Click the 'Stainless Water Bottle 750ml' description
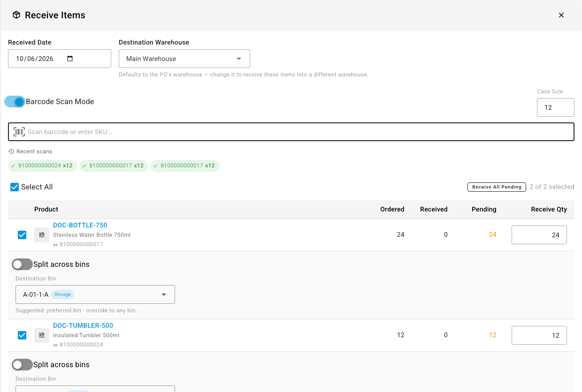Viewport: 582px width, 392px height. point(92,234)
